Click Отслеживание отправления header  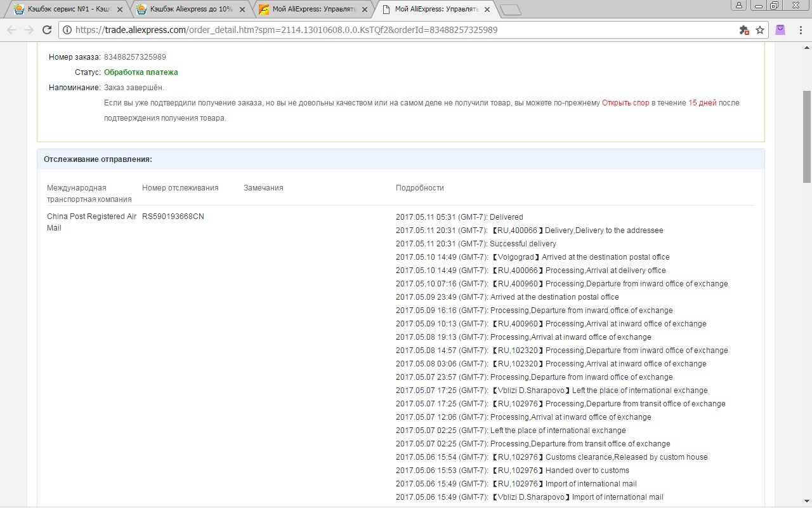click(98, 159)
